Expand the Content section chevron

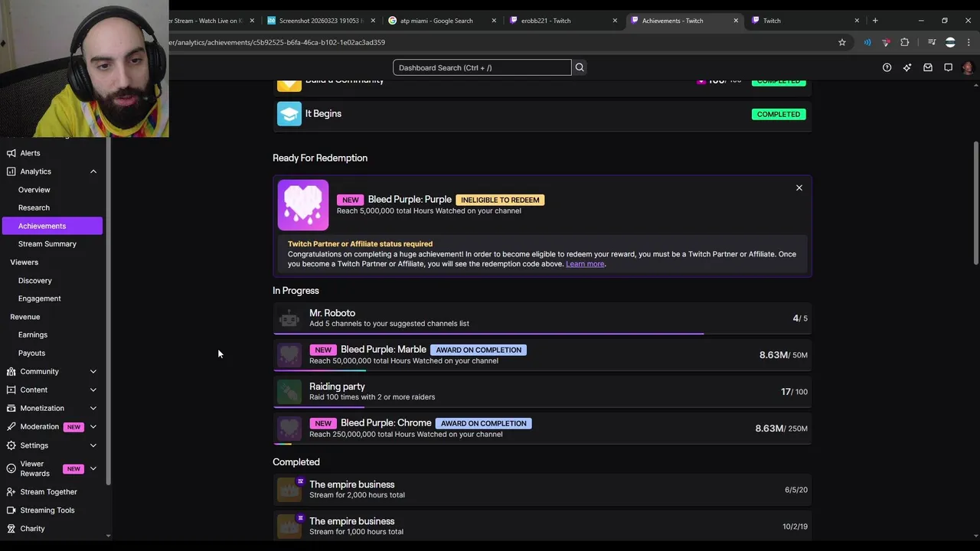[x=93, y=390]
